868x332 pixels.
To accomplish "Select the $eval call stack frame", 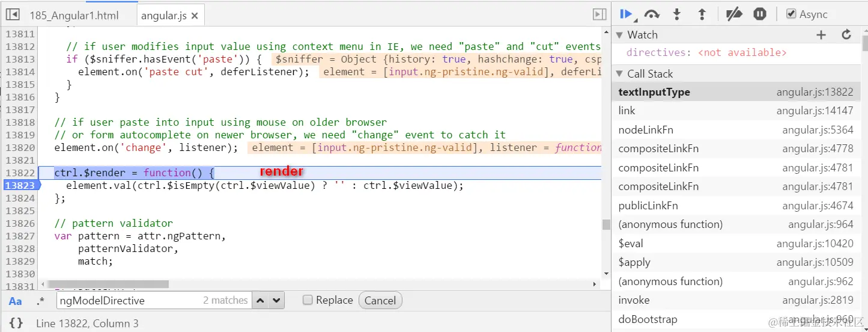I will coord(736,244).
